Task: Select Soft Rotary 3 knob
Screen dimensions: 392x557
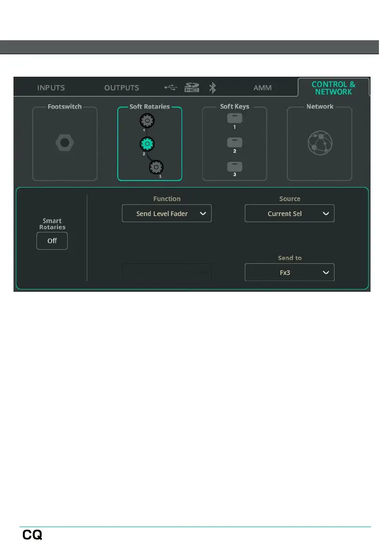Action: tap(156, 167)
